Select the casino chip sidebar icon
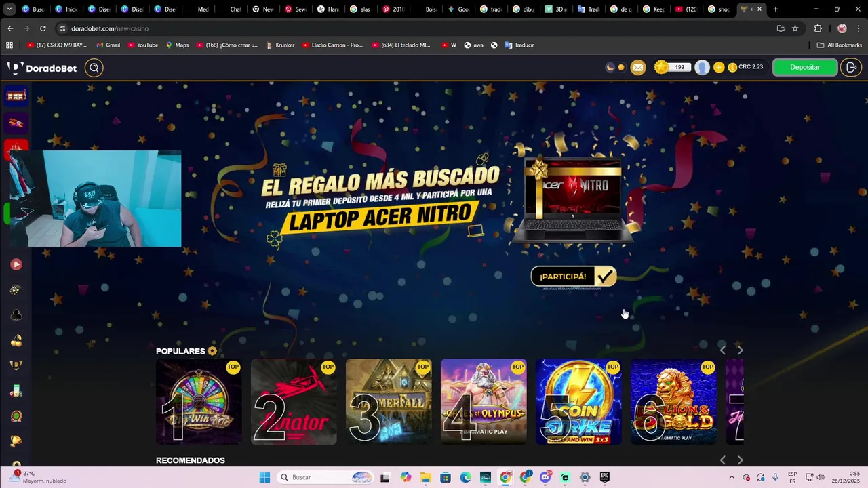This screenshot has height=488, width=868. pyautogui.click(x=16, y=290)
